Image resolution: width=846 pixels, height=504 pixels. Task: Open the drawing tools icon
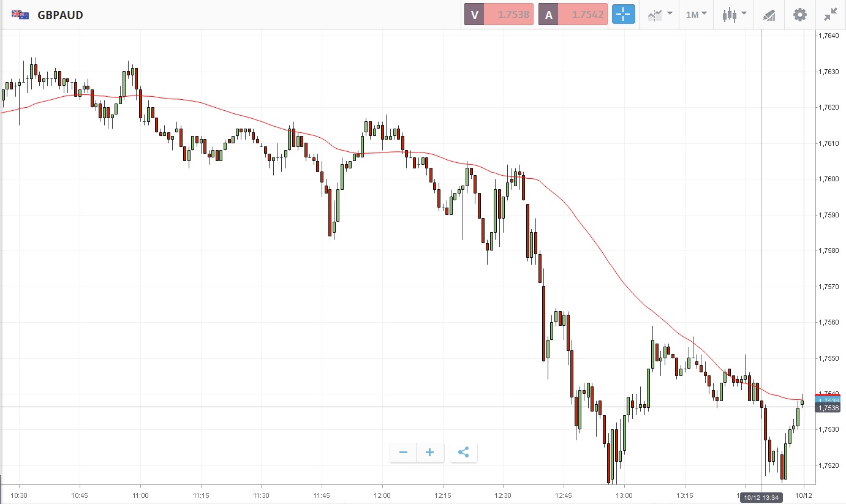point(769,15)
